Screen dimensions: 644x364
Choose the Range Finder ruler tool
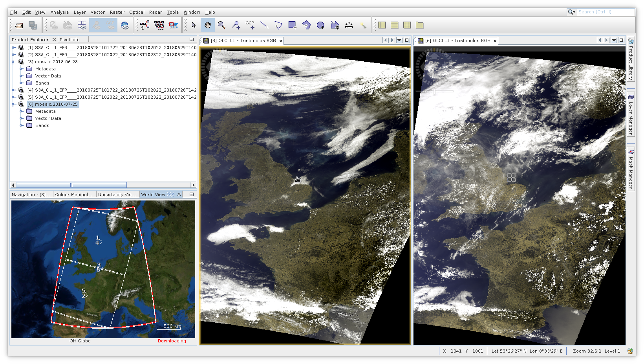[x=349, y=25]
